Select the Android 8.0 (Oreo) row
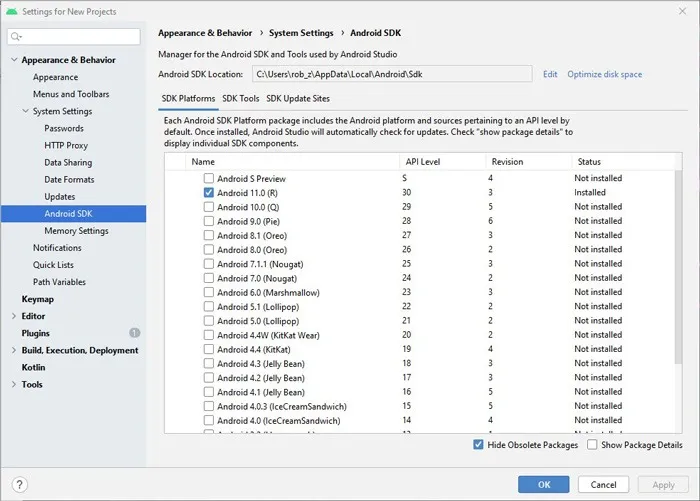This screenshot has width=700, height=501. pos(420,250)
